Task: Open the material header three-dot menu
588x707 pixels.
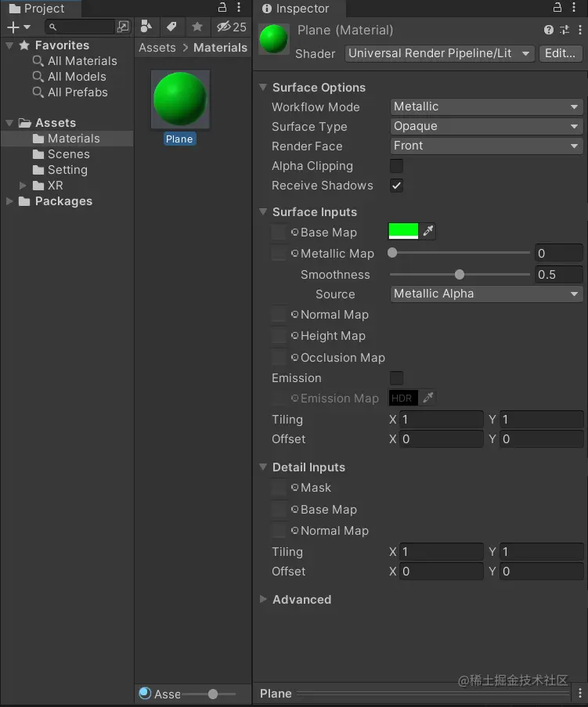Action: tap(580, 30)
